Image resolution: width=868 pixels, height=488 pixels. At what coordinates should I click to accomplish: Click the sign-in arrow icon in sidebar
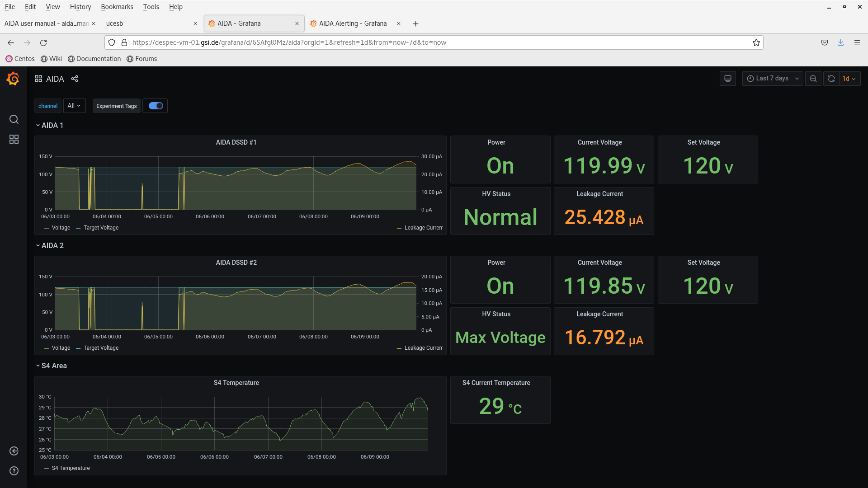tap(14, 451)
